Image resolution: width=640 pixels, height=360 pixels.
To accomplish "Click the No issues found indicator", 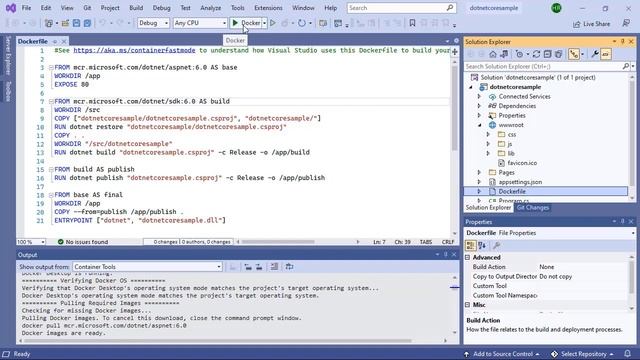I will coord(83,242).
